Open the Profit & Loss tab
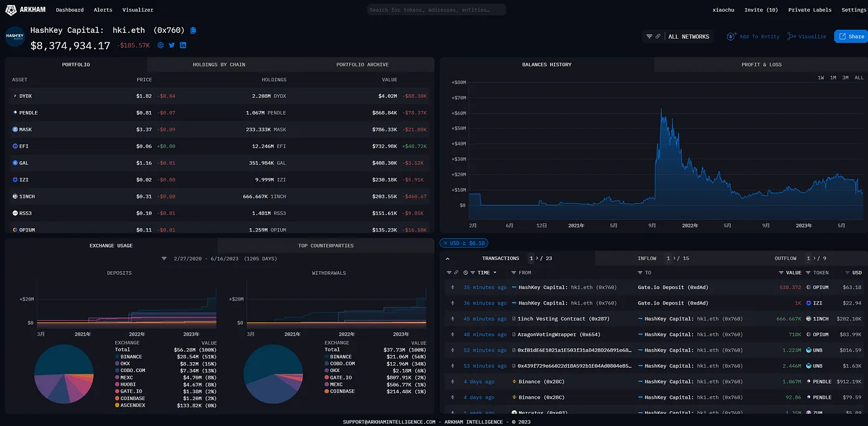This screenshot has height=426, width=868. [761, 64]
